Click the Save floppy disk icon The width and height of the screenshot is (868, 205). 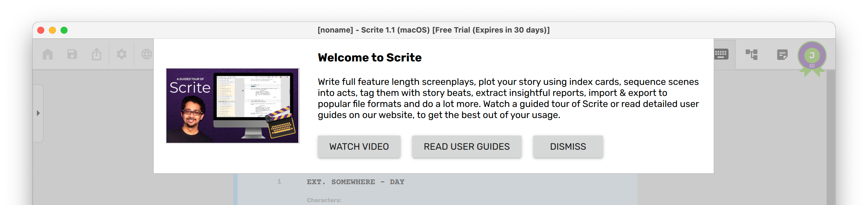72,54
